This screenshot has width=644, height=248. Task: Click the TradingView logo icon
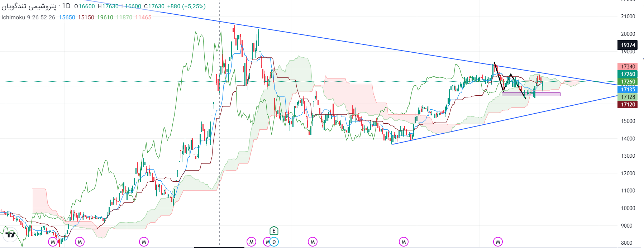point(10,234)
